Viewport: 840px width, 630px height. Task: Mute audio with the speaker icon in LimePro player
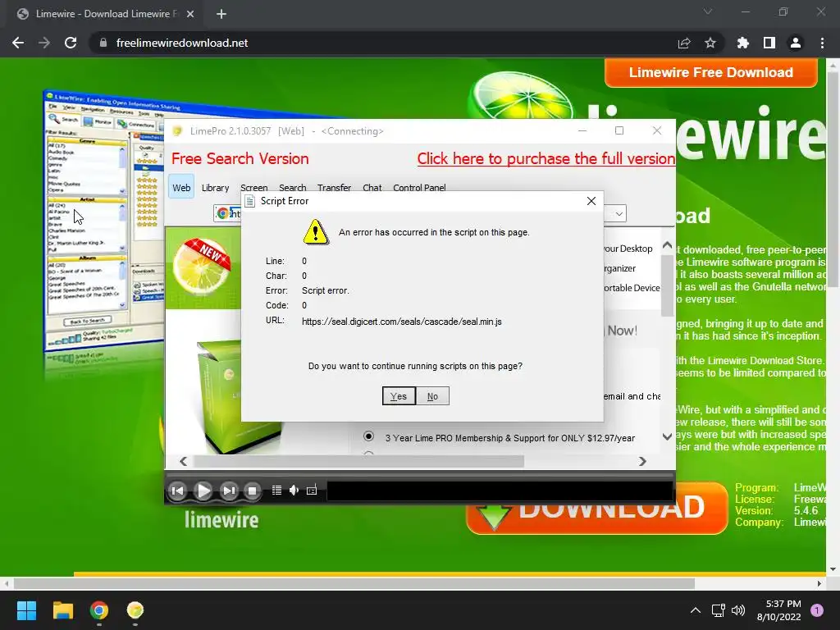(294, 491)
